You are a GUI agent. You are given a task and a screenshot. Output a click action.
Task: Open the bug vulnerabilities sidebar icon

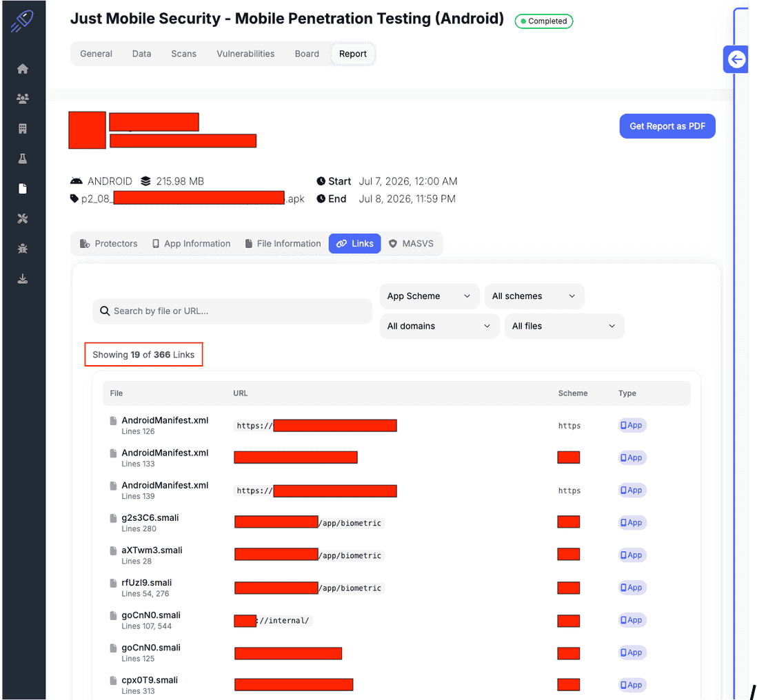23,249
